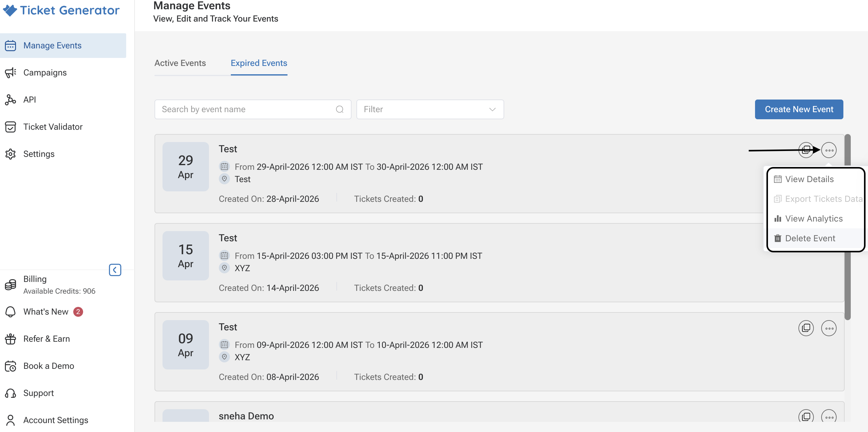Collapse the sidebar with chevron button

point(115,270)
